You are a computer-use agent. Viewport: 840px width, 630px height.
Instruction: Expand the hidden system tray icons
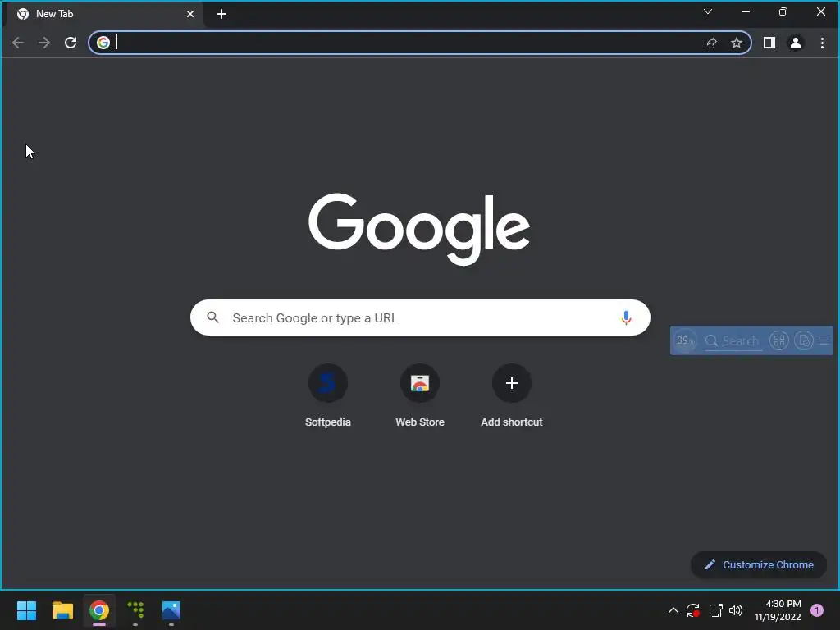tap(673, 610)
